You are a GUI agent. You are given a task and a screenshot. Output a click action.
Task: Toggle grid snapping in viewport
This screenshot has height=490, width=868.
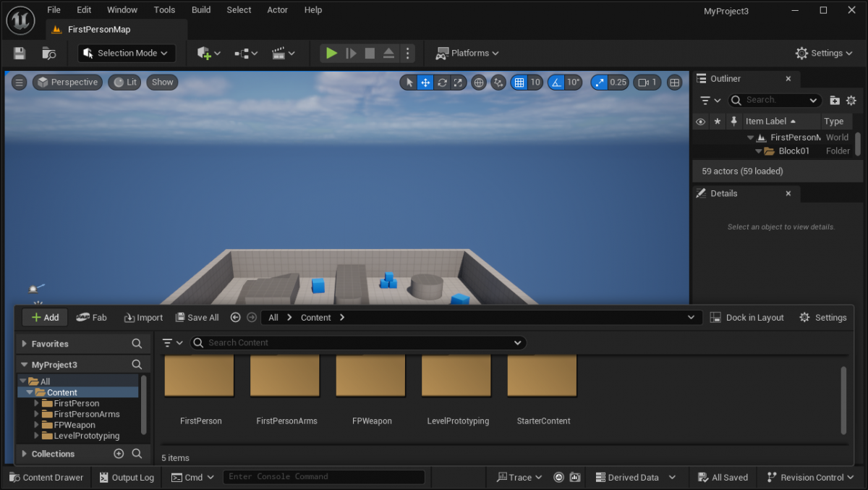pyautogui.click(x=519, y=83)
